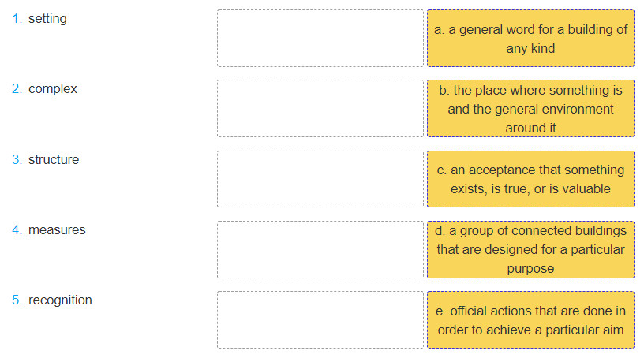Viewport: 644px width, 358px height.
Task: Click the empty drop box next to 'recognition'
Action: pyautogui.click(x=320, y=320)
